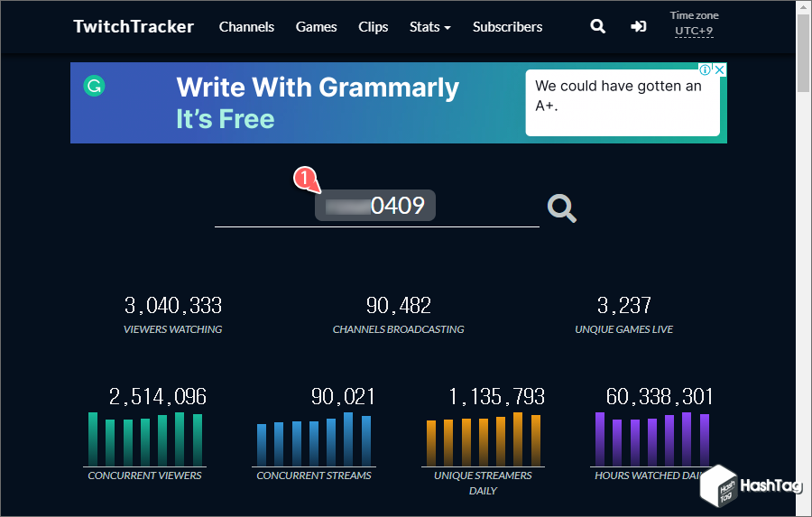The width and height of the screenshot is (812, 517).
Task: Click the large search magnifier button
Action: 562,208
